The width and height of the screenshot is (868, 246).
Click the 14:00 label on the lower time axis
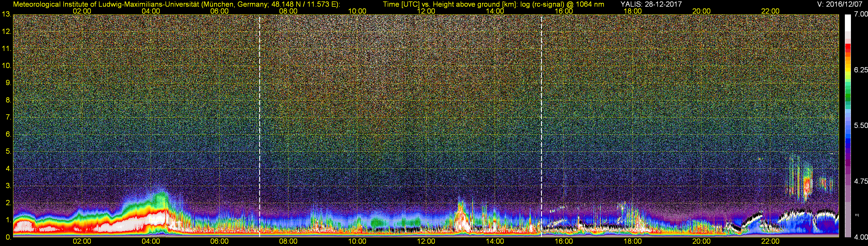click(495, 242)
